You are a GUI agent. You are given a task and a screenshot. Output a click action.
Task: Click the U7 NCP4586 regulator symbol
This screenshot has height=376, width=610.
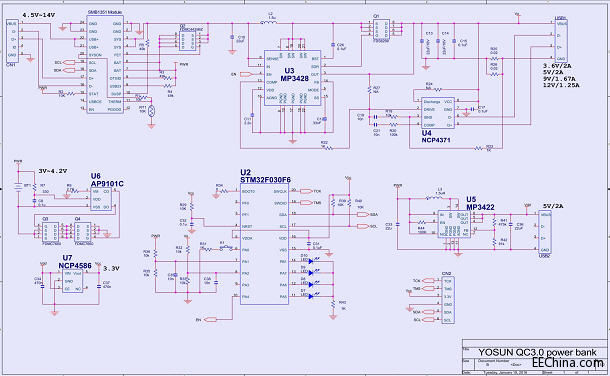pos(73,281)
